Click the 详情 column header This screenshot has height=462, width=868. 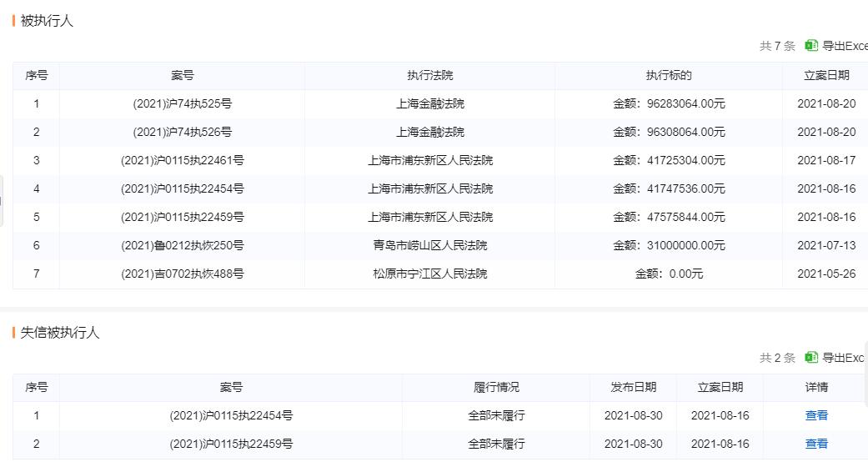point(816,387)
